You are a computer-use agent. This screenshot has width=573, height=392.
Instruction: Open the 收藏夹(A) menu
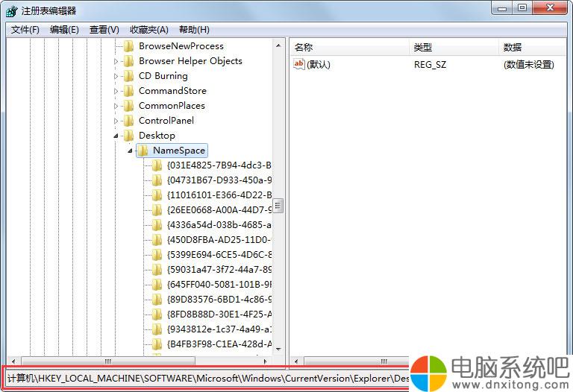pyautogui.click(x=149, y=30)
